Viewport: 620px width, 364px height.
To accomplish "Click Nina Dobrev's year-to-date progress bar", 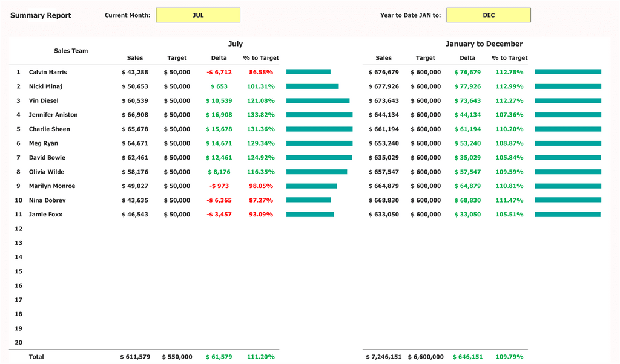I will click(567, 200).
